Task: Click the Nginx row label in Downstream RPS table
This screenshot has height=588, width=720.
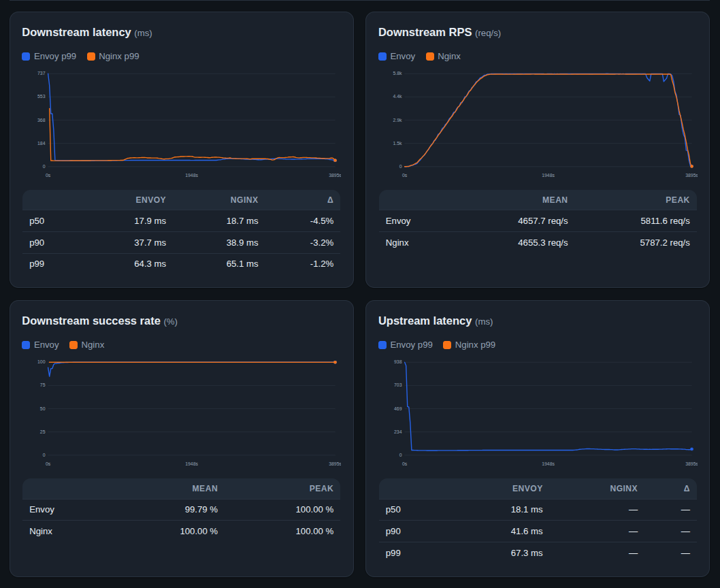Action: (397, 243)
